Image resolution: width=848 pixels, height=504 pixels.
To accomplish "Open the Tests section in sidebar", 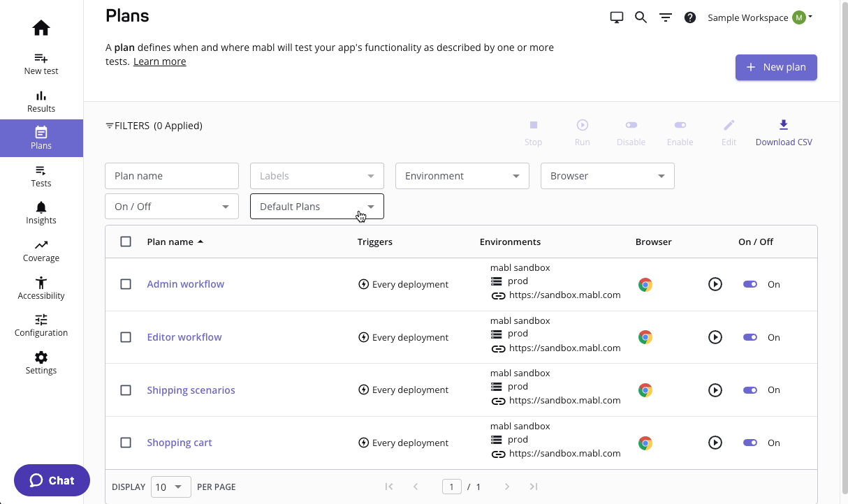I will [41, 176].
